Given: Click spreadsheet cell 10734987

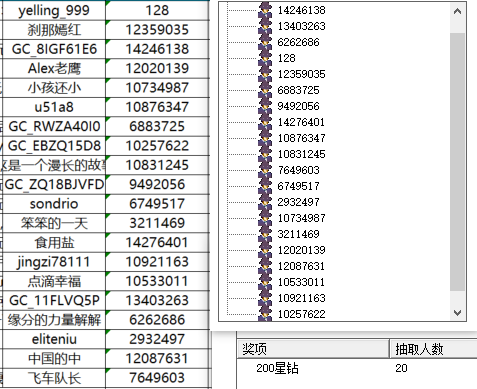Looking at the screenshot, I should click(x=157, y=88).
